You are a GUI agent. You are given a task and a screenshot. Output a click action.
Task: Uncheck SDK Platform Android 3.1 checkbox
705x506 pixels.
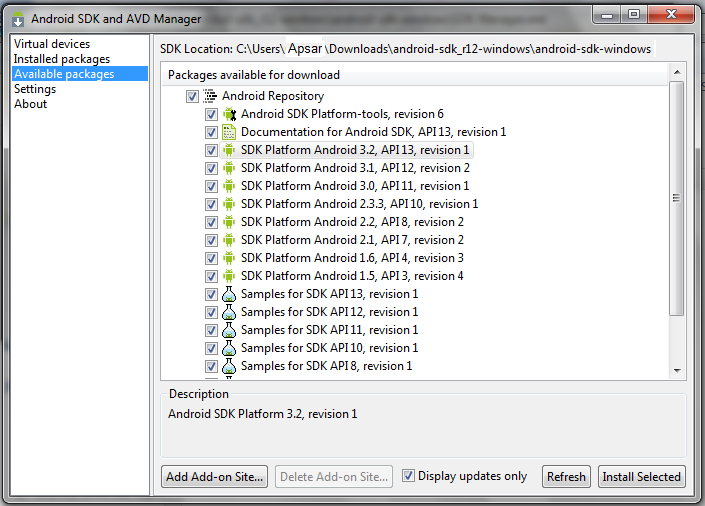click(x=211, y=168)
